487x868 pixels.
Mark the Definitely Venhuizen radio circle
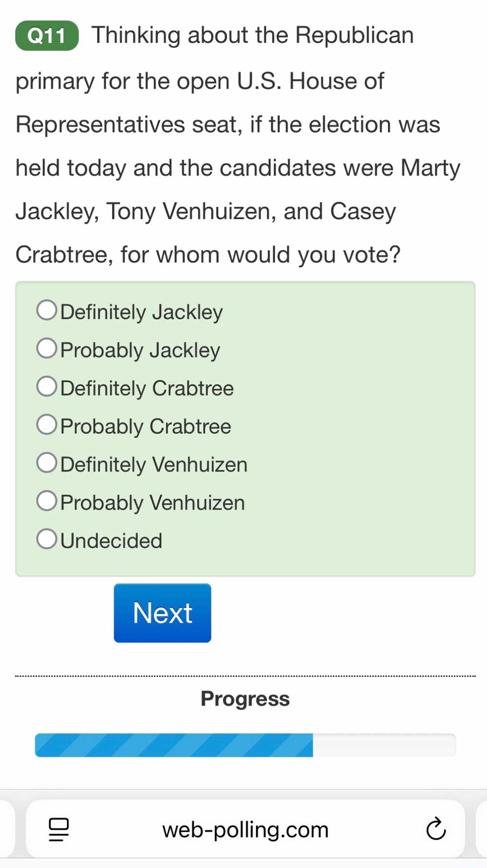coord(47,462)
